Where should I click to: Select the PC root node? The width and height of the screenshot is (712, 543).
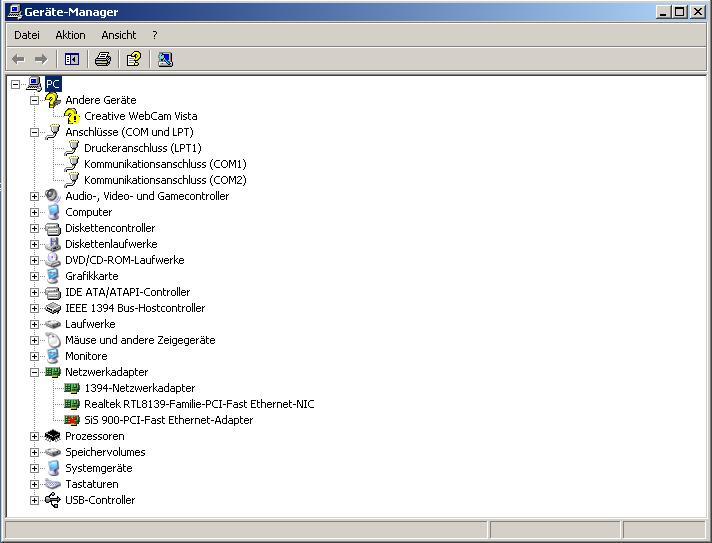coord(53,84)
